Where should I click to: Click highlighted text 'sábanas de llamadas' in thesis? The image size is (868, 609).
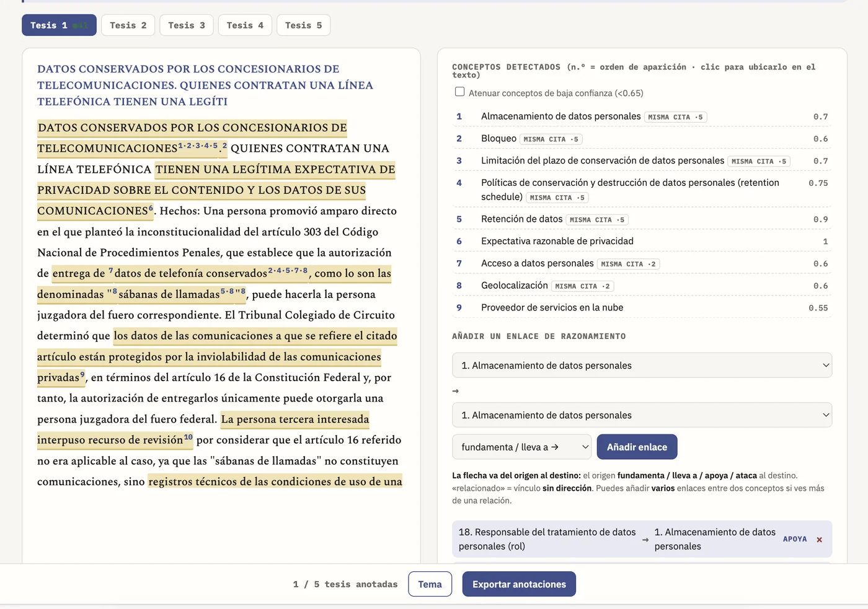(169, 294)
